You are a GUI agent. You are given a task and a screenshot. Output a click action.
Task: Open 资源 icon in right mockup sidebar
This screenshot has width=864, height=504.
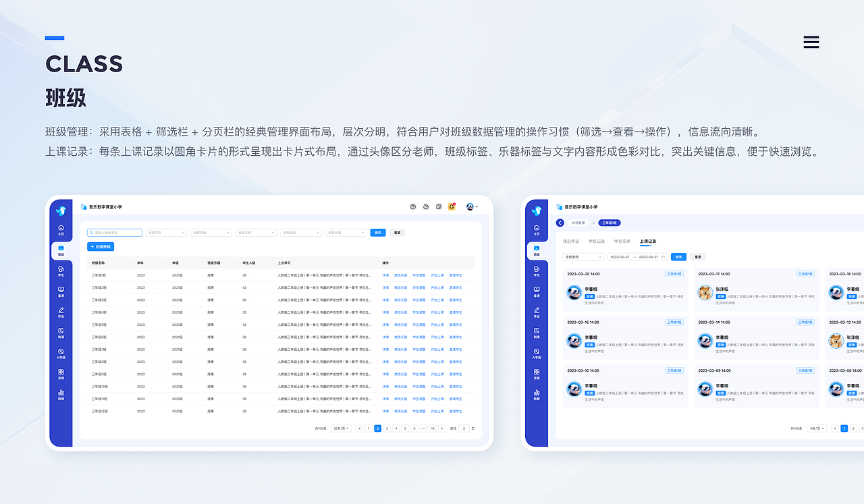pyautogui.click(x=537, y=374)
